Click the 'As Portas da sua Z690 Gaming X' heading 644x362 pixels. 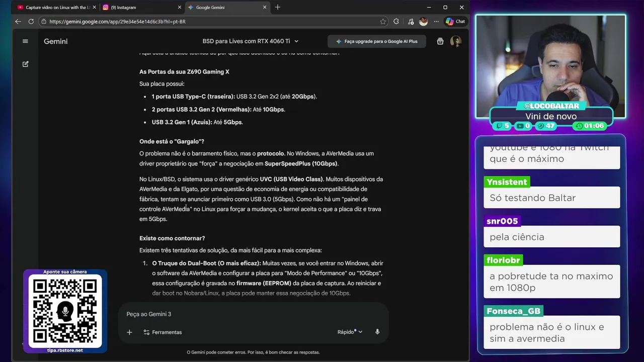[x=184, y=72]
